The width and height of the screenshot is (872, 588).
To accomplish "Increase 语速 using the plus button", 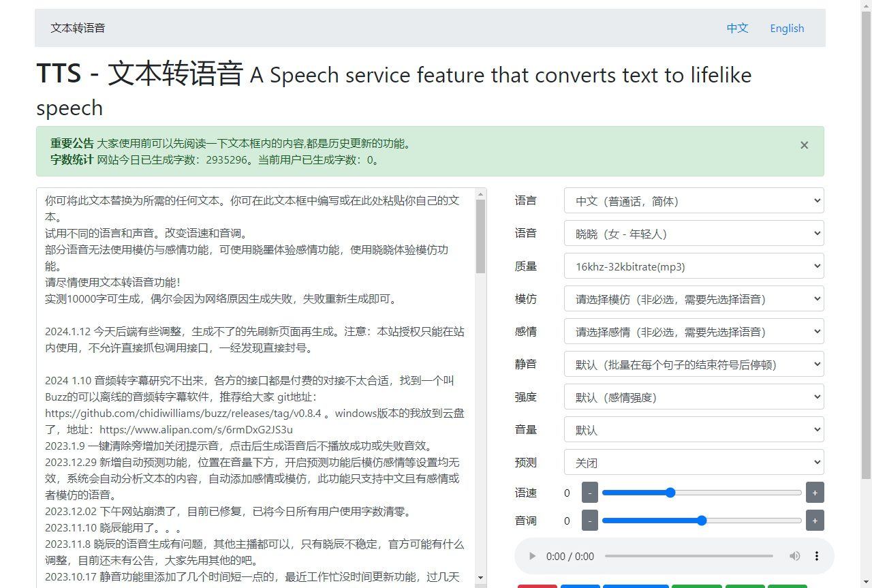I will click(x=815, y=492).
